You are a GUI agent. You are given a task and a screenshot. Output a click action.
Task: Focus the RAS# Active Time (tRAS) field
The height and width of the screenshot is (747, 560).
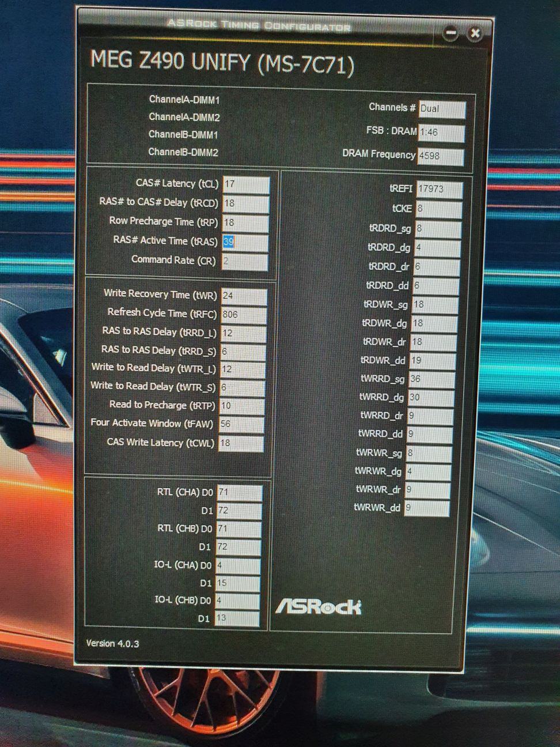coord(245,242)
